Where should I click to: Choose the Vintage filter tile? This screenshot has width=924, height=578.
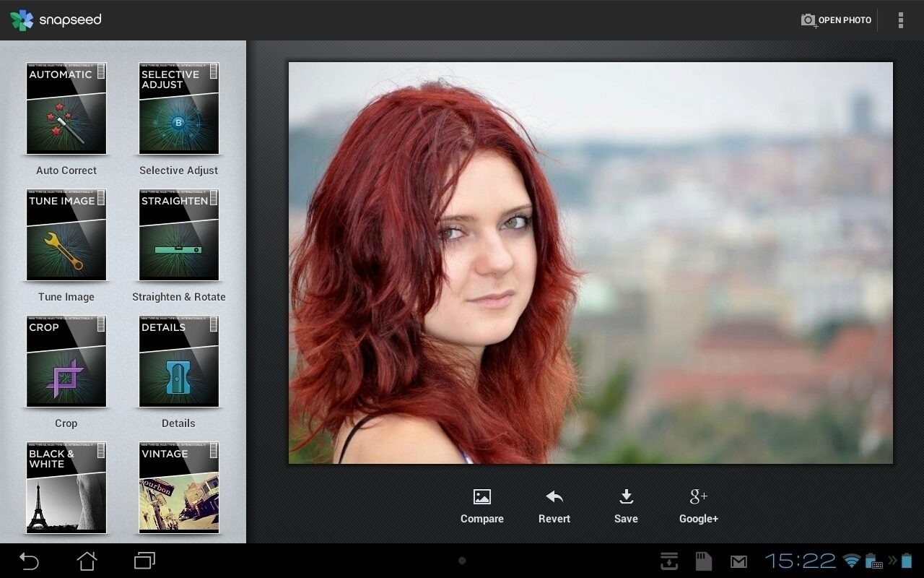[179, 488]
